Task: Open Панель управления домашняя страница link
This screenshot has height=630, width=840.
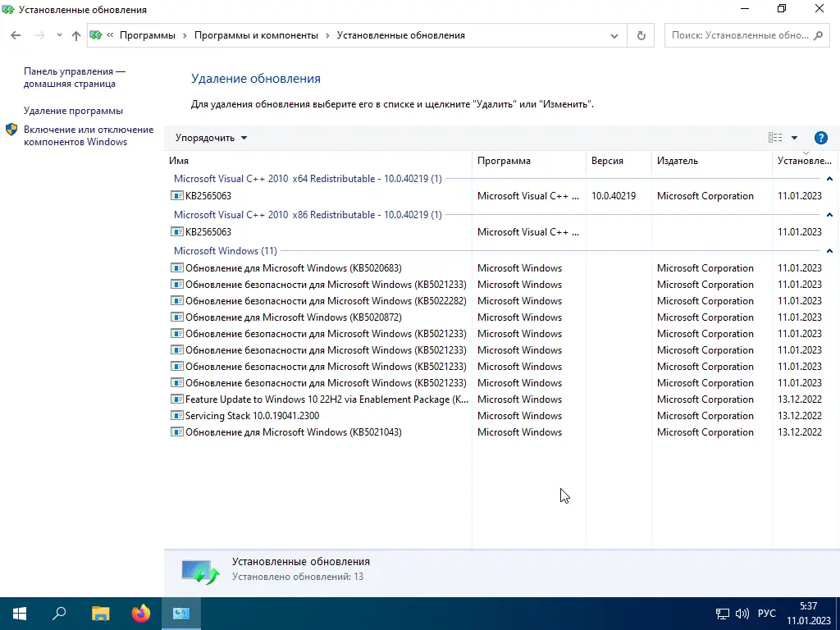Action: (75, 78)
